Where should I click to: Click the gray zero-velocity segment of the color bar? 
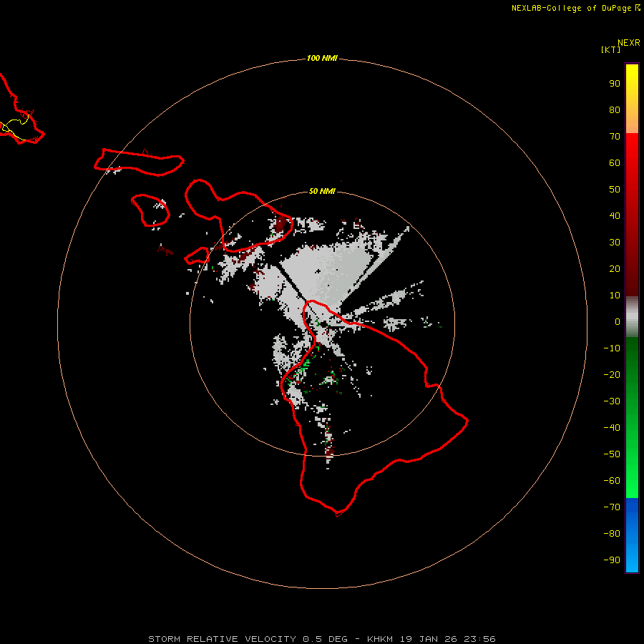[632, 317]
